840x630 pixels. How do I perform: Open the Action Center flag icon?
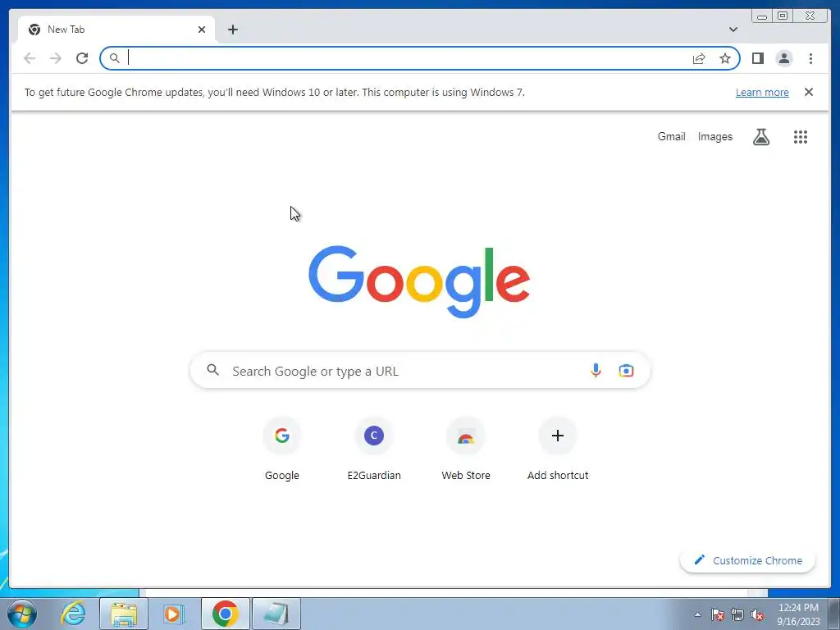[x=718, y=614]
